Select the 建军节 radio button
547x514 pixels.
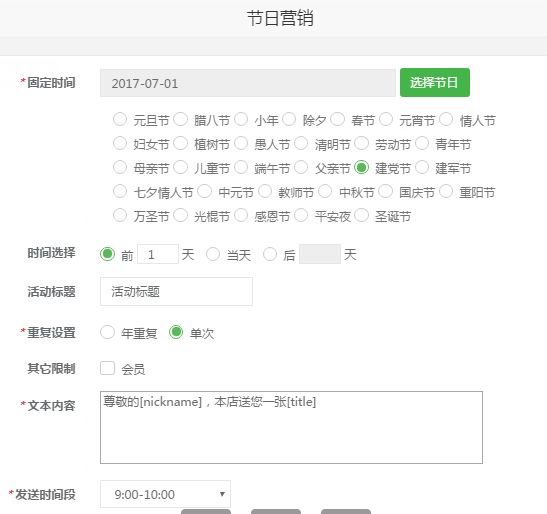422,167
